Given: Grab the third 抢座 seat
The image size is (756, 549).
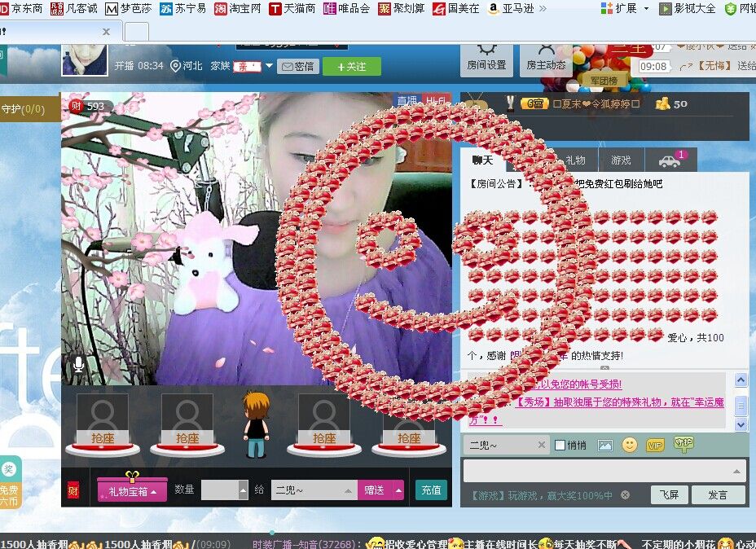Looking at the screenshot, I should pos(324,426).
